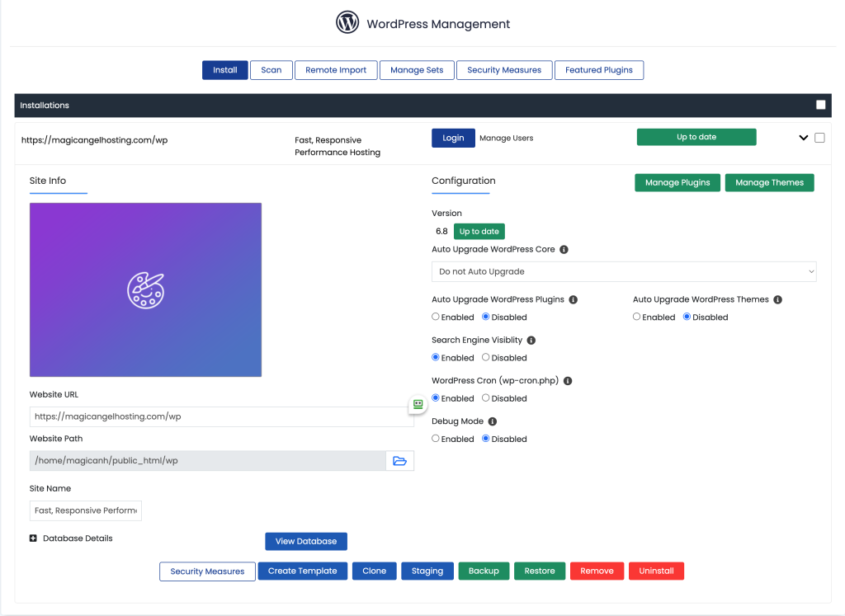Click the WordPress logo icon
The height and width of the screenshot is (616, 845).
(347, 22)
